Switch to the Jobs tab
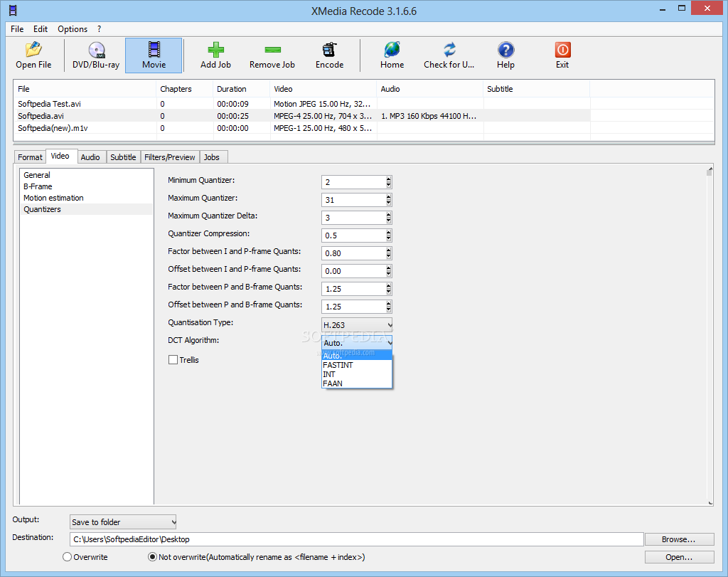 (212, 157)
